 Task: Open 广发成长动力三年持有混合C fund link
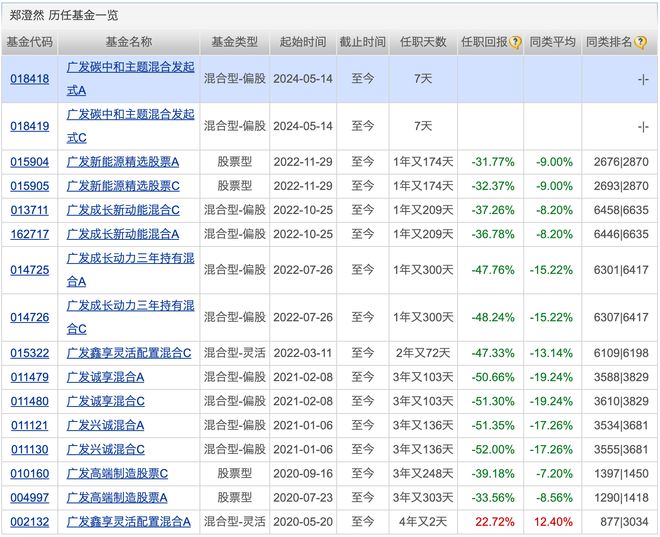tap(130, 317)
